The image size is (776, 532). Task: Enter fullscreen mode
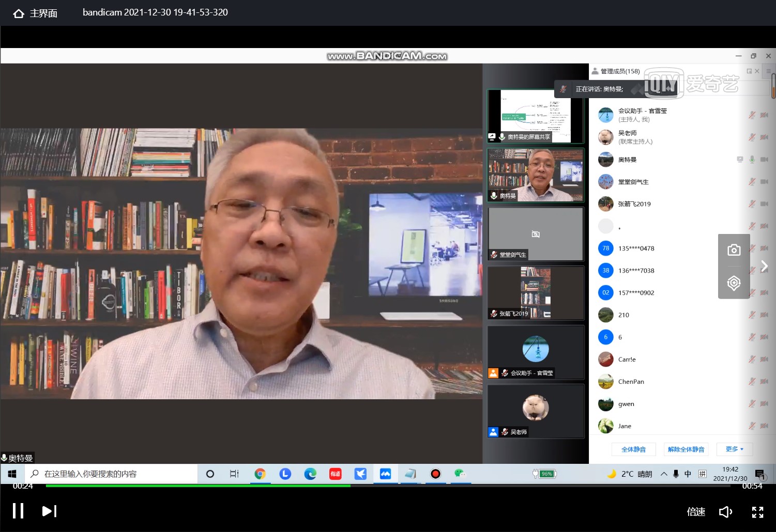757,511
